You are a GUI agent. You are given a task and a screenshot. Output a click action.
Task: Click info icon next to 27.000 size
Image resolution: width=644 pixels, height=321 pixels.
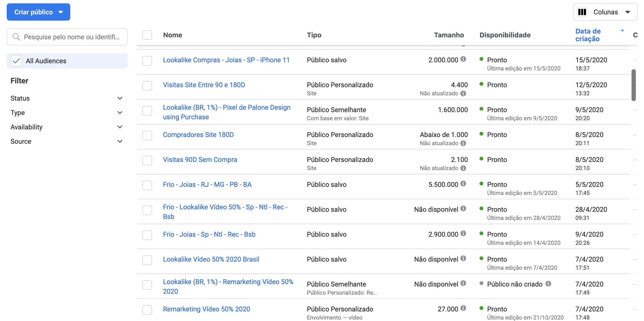(x=463, y=308)
